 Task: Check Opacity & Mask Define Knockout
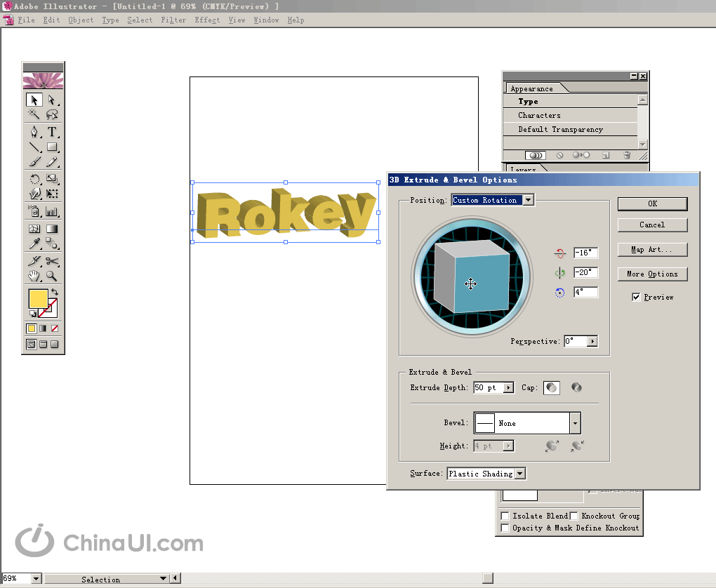(505, 528)
